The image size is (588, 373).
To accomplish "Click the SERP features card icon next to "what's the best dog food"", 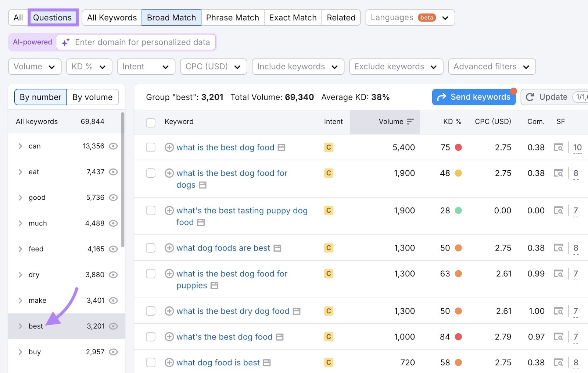I will point(280,337).
